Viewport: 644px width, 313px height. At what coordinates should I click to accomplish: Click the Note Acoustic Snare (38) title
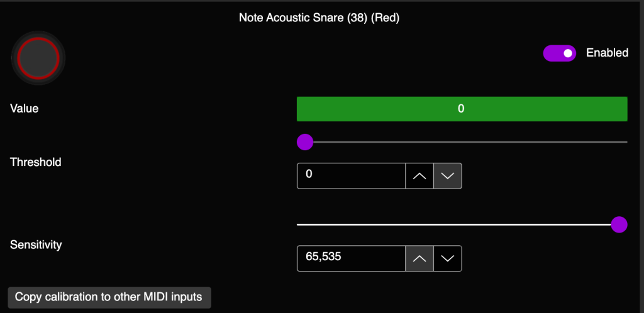pos(319,18)
